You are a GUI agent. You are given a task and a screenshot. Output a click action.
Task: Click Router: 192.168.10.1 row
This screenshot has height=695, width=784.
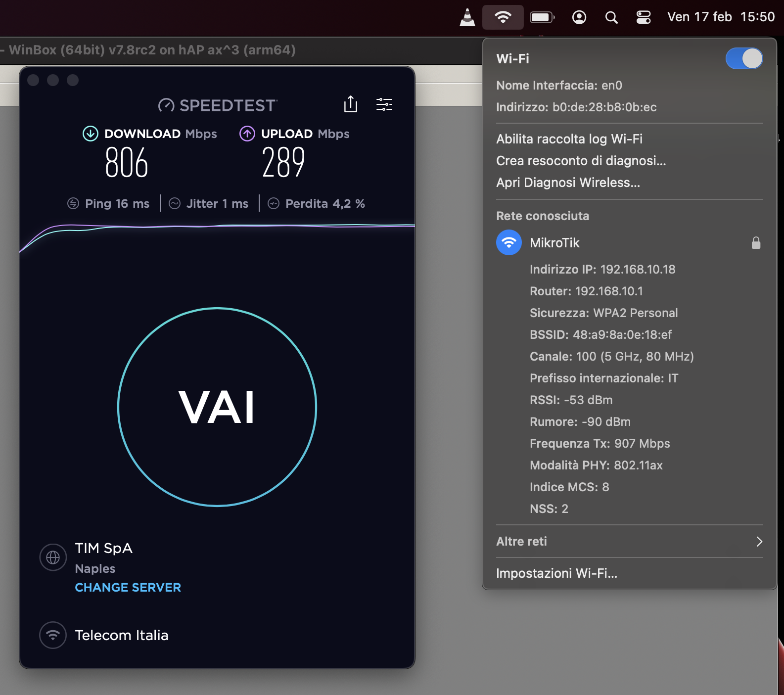pos(586,291)
